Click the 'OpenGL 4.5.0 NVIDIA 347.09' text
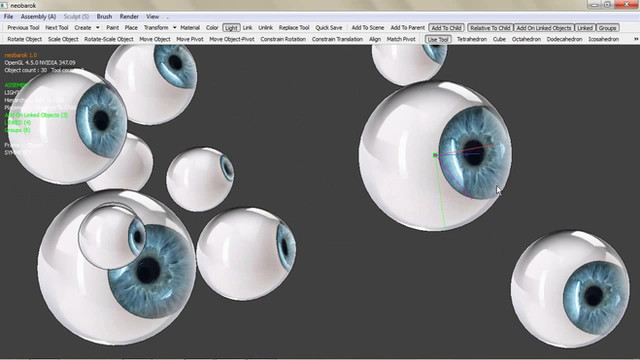 coord(40,62)
